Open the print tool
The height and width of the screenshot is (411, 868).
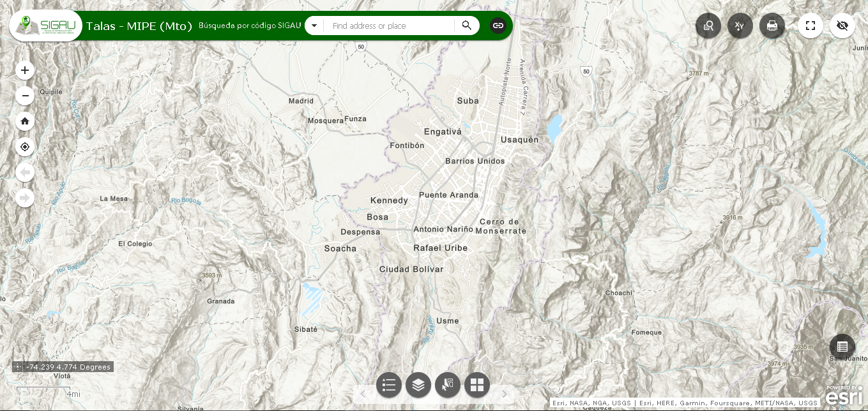[x=772, y=26]
